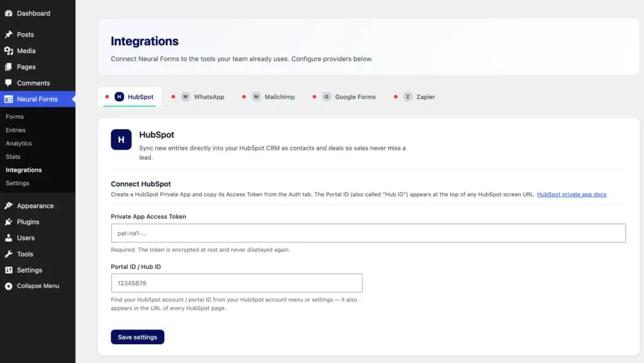The image size is (644, 363).
Task: Click the Posts pushpin icon
Action: (9, 35)
